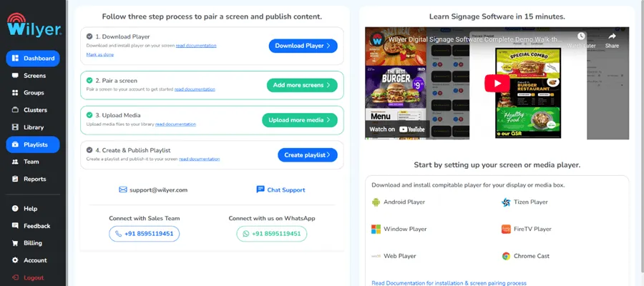Click Add more screens button
Screen dimensions: 644x286
click(x=302, y=85)
